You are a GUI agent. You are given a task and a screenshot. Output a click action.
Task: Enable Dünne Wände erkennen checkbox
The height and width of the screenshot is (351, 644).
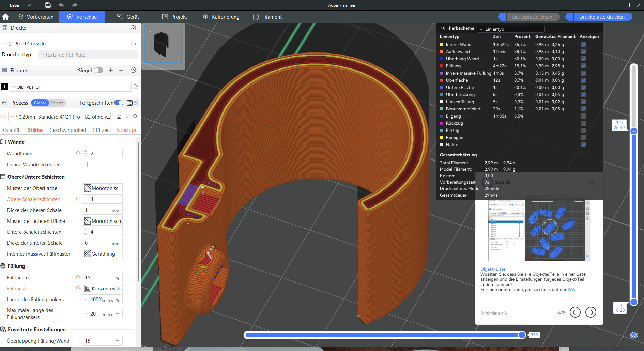[85, 164]
